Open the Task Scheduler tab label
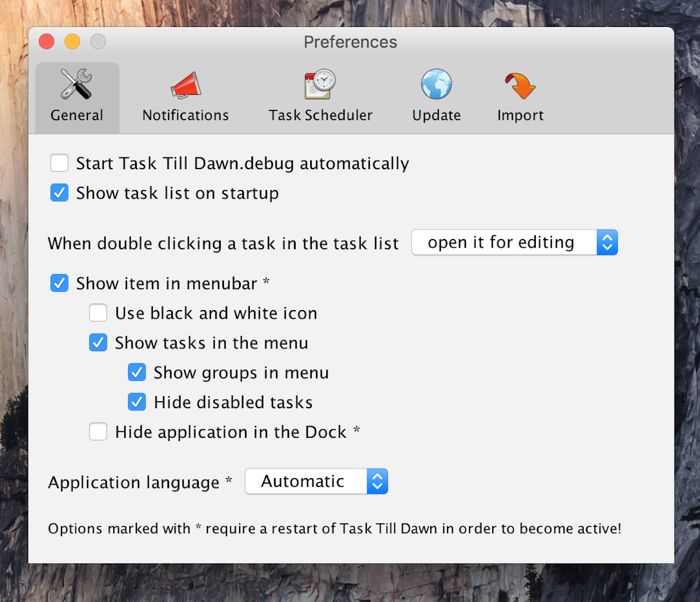The width and height of the screenshot is (700, 602). [320, 115]
